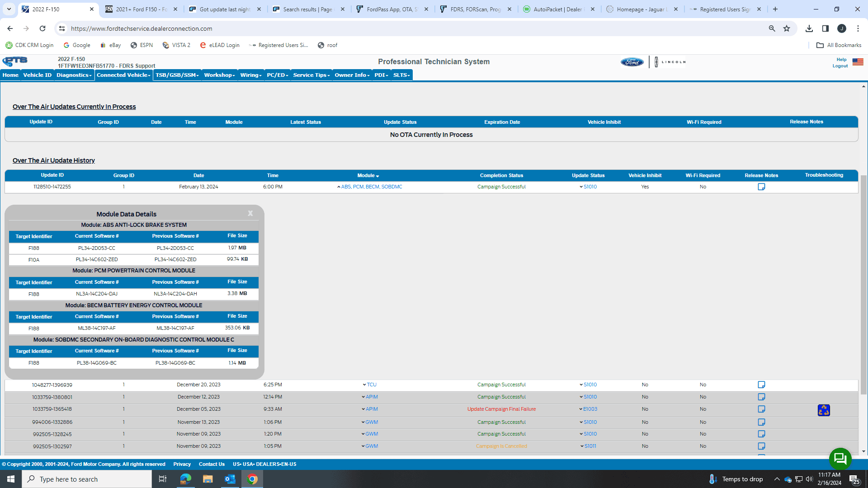Expand TCU module details row

pyautogui.click(x=369, y=385)
